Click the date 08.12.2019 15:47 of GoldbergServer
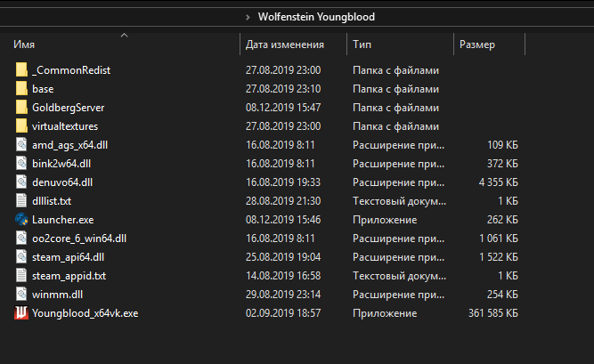This screenshot has height=364, width=594. coord(283,108)
